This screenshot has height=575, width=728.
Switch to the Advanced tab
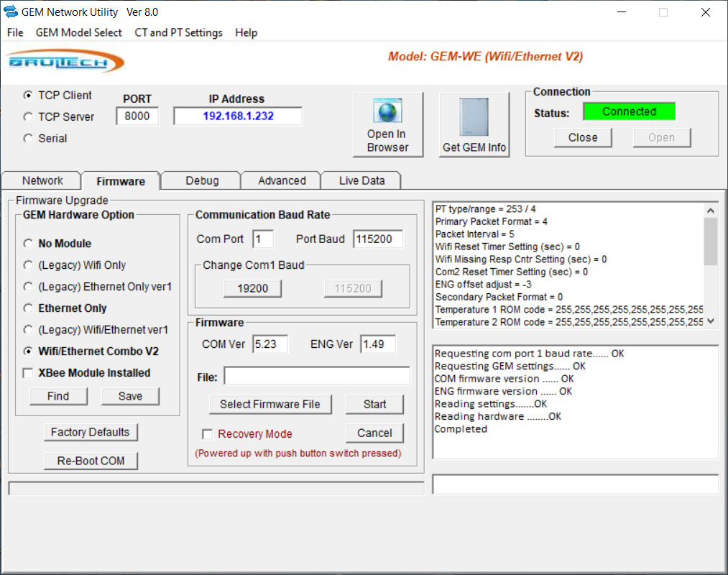[x=282, y=180]
